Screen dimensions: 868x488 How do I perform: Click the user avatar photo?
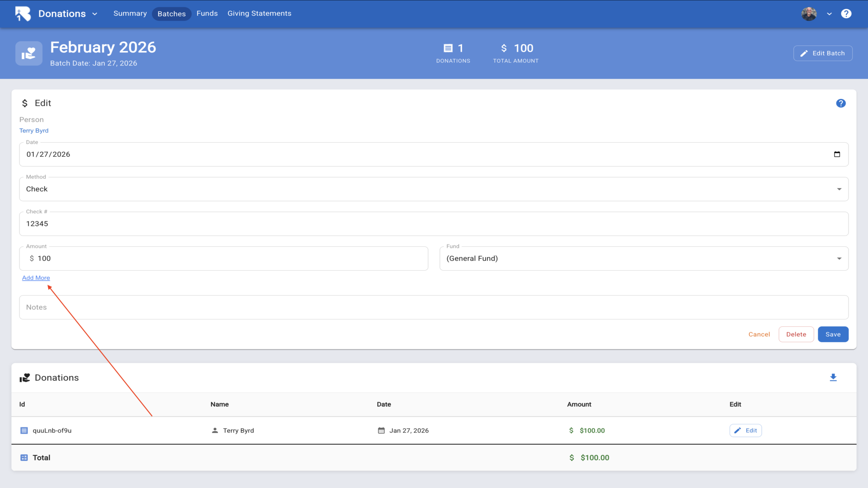809,14
